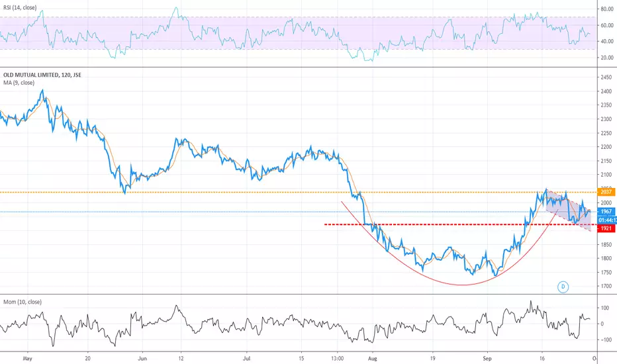617x364 pixels.
Task: Click the dividend 'D' marker on chart
Action: click(563, 287)
